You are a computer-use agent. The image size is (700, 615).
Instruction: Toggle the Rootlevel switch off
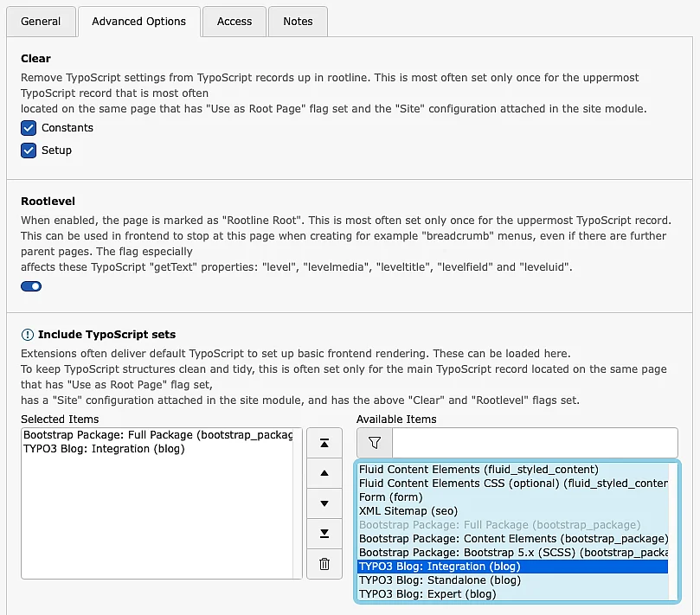tap(31, 286)
